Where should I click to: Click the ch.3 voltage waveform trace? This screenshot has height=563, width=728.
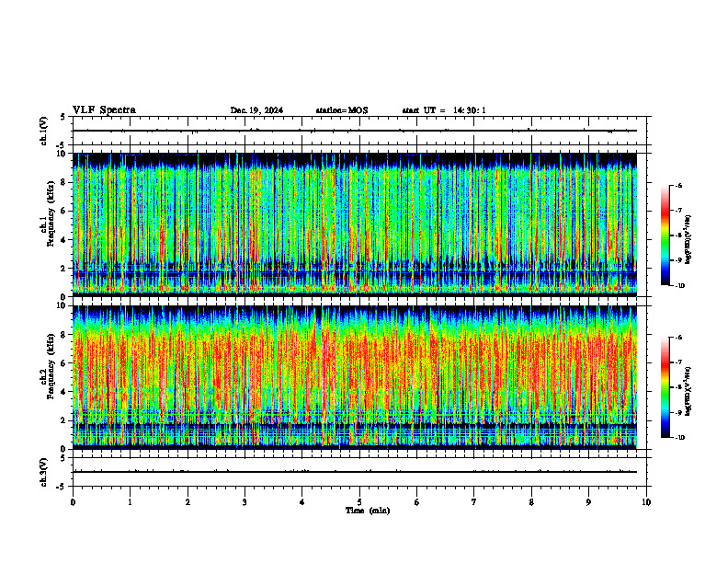coord(355,472)
